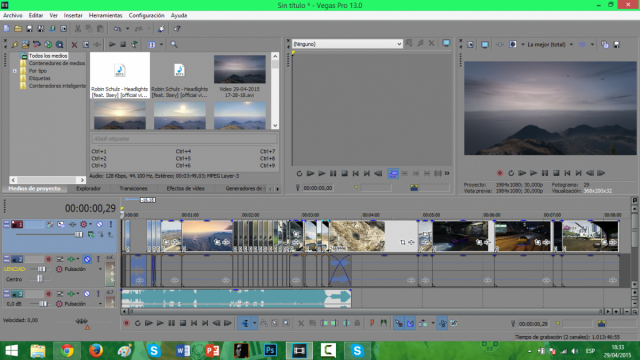Viewport: 640px width, 360px height.
Task: Click Stop in timeline transport bar
Action: point(183,323)
